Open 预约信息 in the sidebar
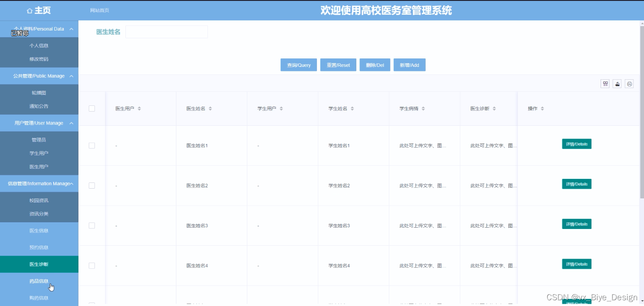The height and width of the screenshot is (306, 644). (x=39, y=248)
